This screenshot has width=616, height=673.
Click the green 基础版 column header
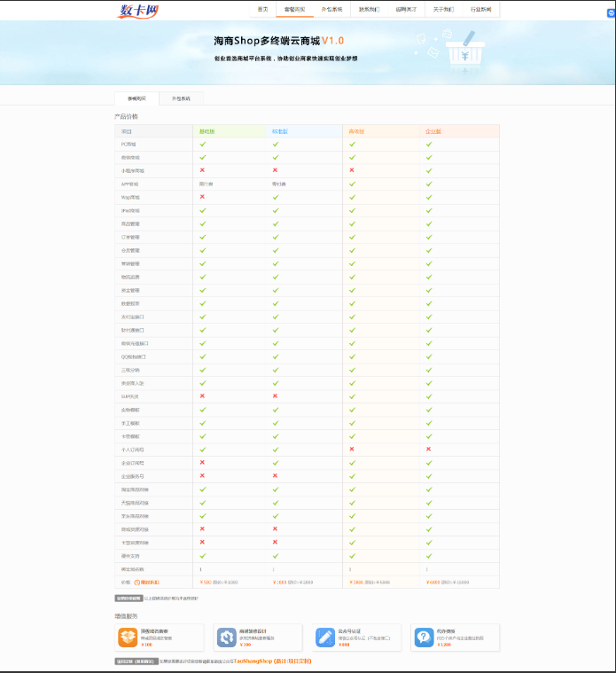pyautogui.click(x=207, y=131)
